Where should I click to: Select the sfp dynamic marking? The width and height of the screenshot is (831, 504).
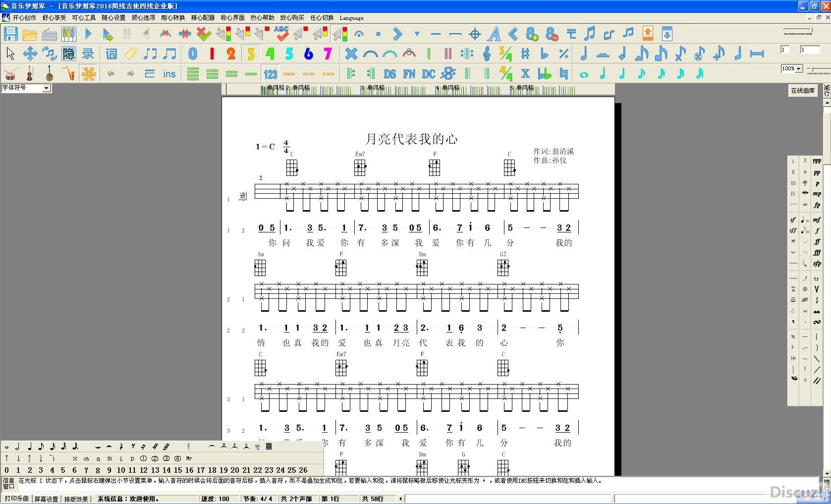tap(817, 264)
